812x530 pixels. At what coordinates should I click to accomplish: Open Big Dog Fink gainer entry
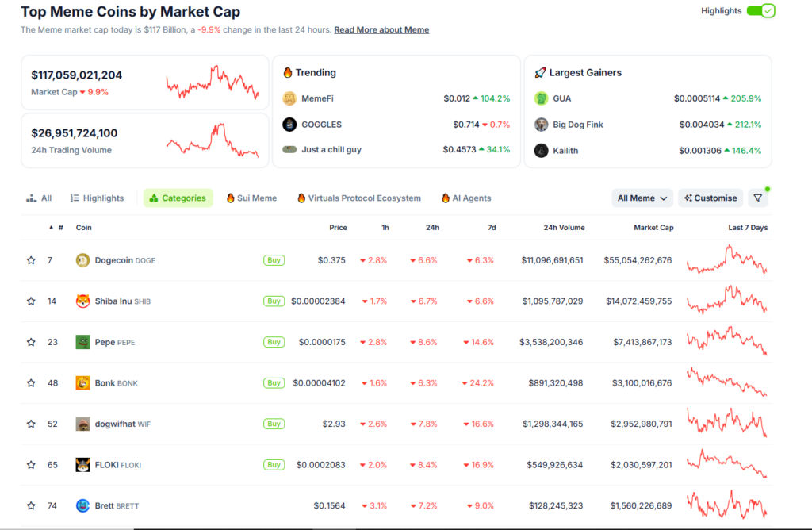tap(578, 125)
